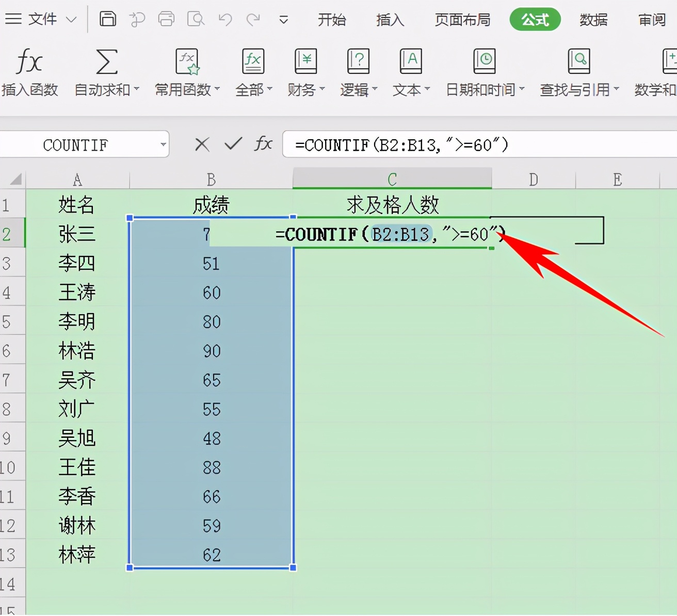Expand the 文本 dropdown arrow
This screenshot has height=616, width=677.
pos(427,89)
